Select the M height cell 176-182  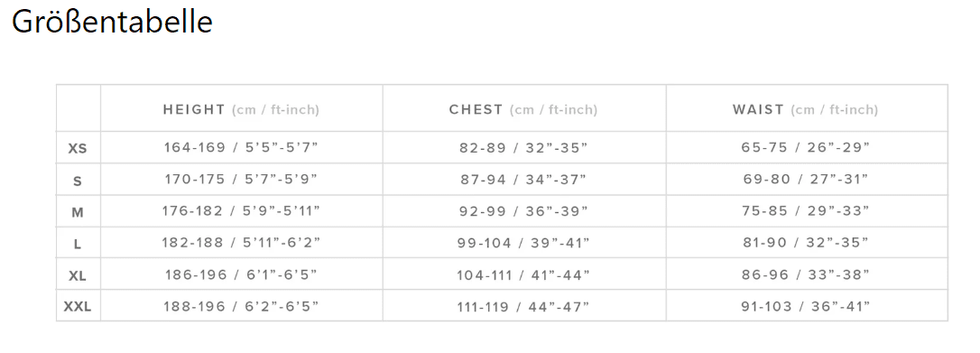241,211
